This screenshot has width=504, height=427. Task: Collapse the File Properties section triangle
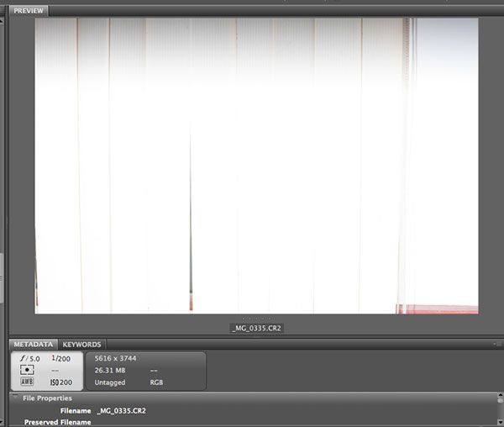[16, 398]
